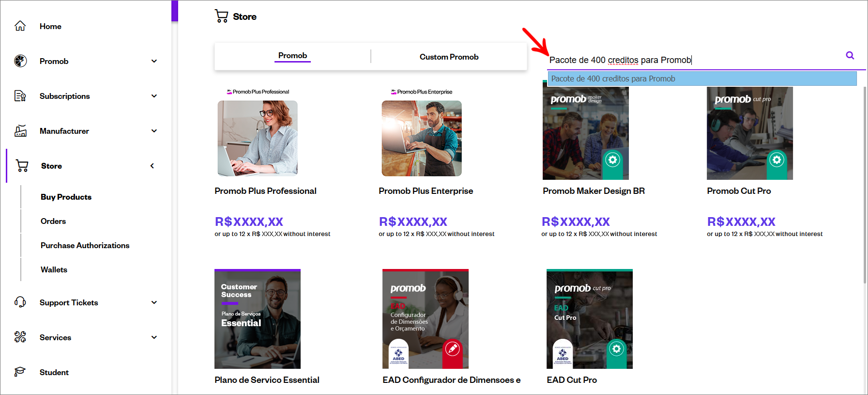Open Promob Cut Pro product title
The image size is (868, 395).
click(x=739, y=191)
